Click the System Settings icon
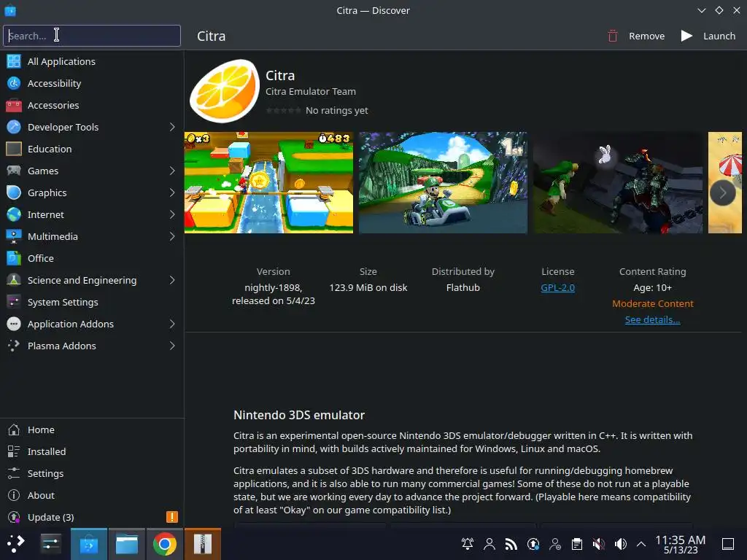The image size is (747, 560). (14, 303)
